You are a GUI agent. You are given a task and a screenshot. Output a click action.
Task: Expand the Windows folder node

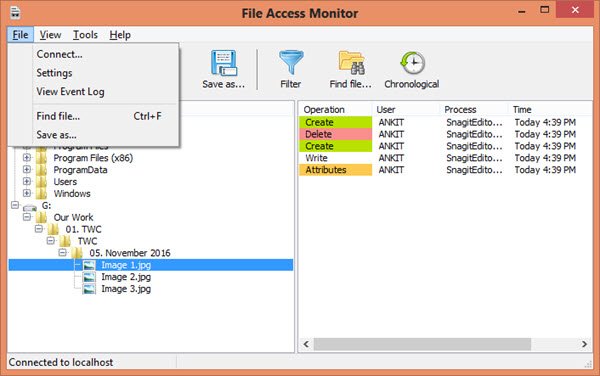pos(26,193)
